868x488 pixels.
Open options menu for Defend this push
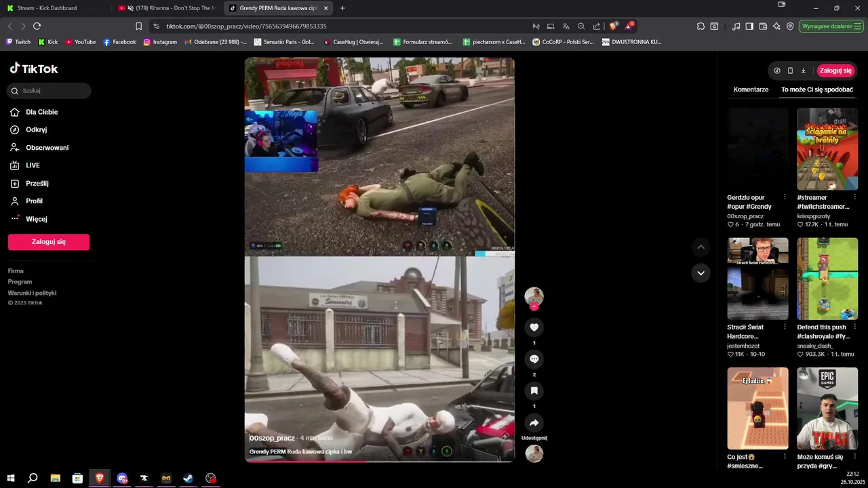pyautogui.click(x=854, y=327)
